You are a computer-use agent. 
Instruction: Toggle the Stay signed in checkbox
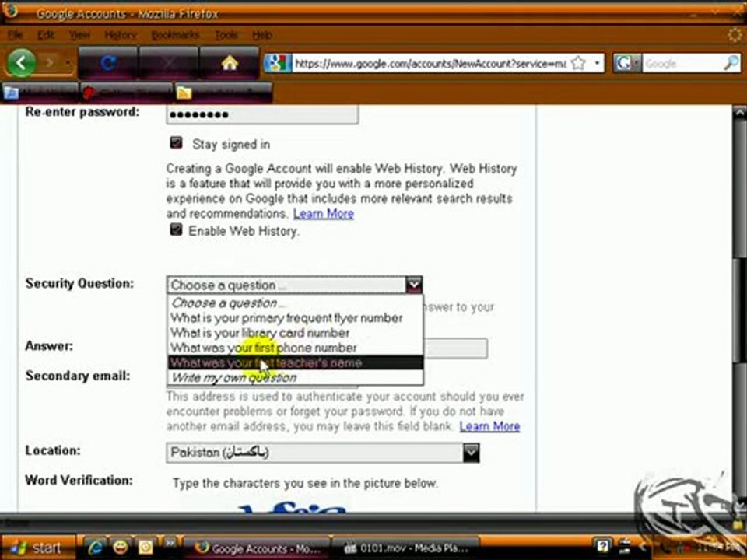tap(177, 143)
